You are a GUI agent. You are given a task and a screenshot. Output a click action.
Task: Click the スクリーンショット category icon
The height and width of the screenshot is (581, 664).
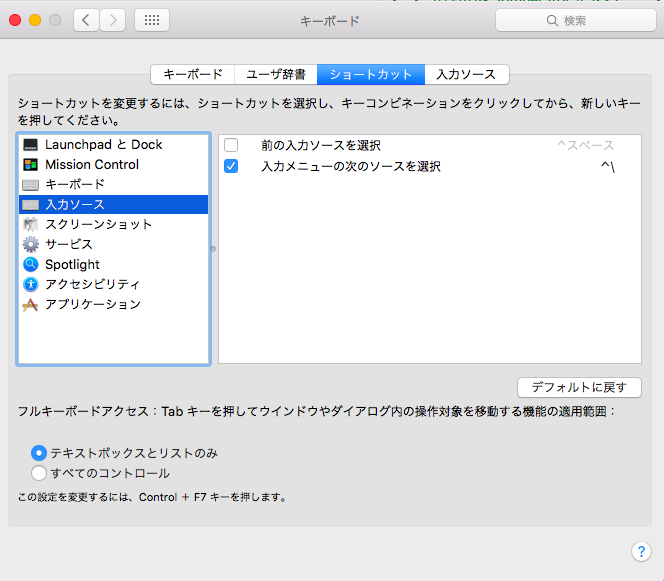[x=30, y=224]
